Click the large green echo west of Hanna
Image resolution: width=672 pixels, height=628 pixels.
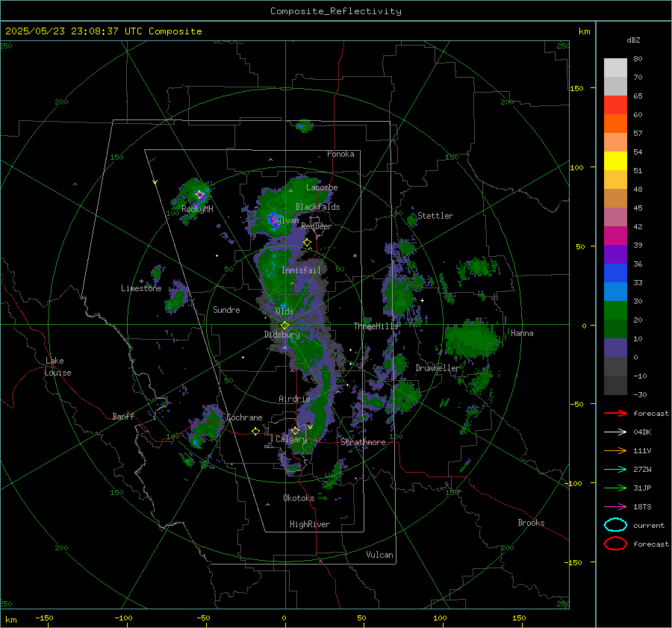(x=471, y=339)
